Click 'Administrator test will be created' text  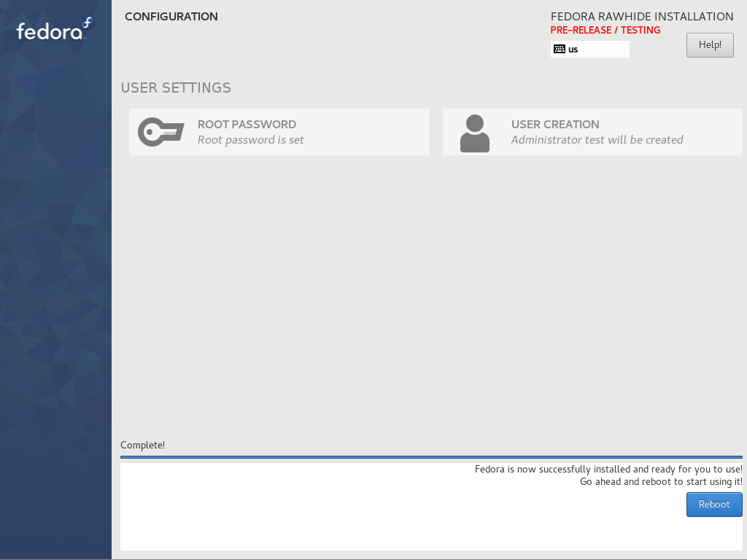tap(597, 139)
